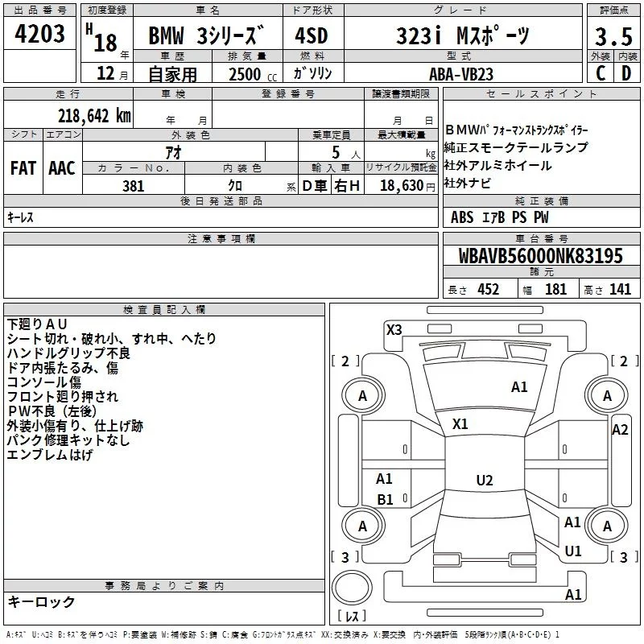Click the 検査員記入欄 section header
Viewport: 644px width, 644px height.
[164, 310]
